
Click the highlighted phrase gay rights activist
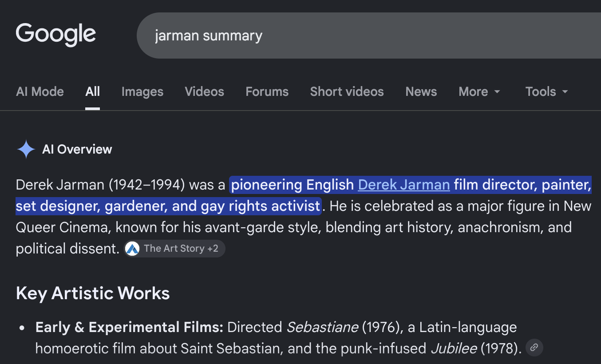tap(260, 206)
